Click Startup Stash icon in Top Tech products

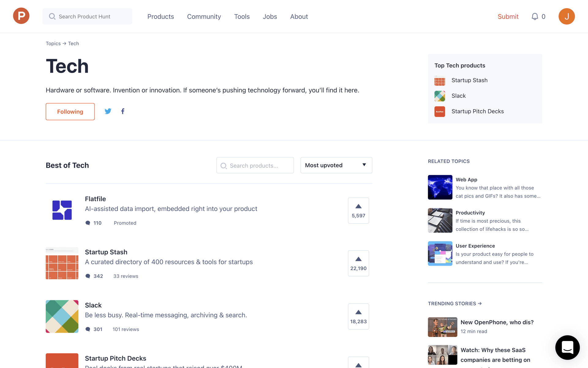[440, 80]
